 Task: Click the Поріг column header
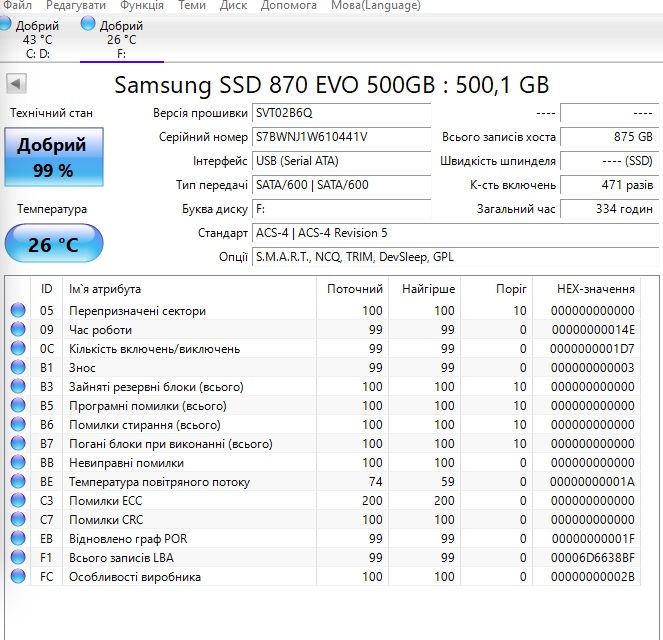[x=496, y=289]
